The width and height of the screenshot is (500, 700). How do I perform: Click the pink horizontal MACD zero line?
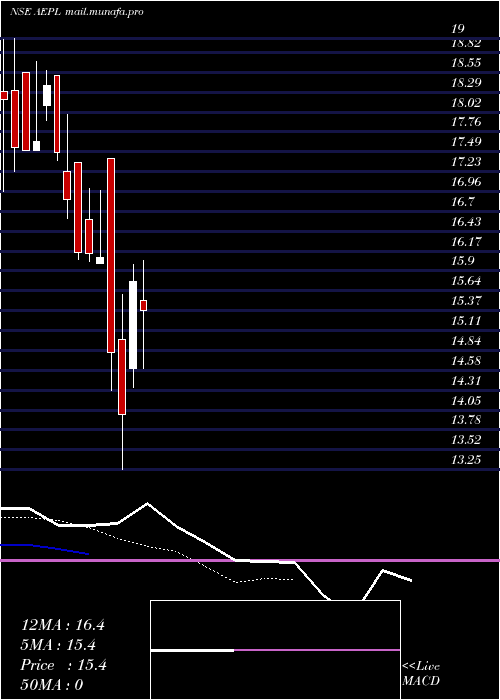250,560
